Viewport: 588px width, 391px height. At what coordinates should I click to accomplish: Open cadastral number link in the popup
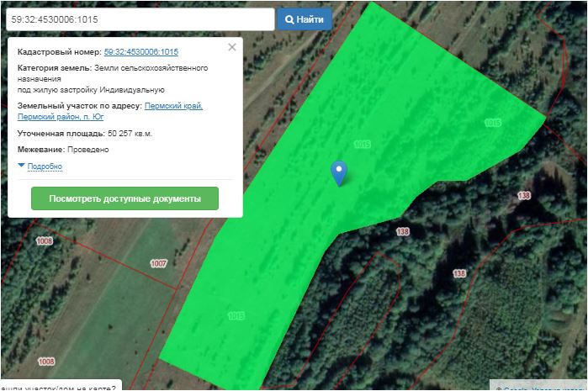pyautogui.click(x=140, y=52)
